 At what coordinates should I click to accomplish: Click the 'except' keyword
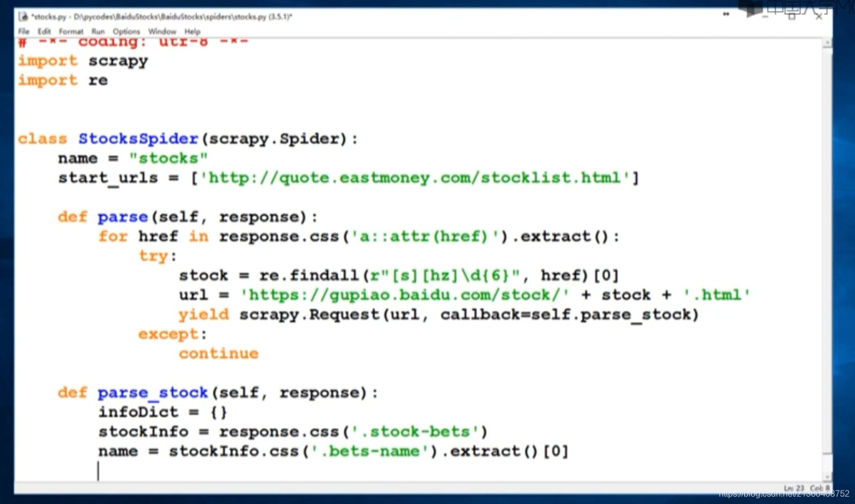[168, 334]
